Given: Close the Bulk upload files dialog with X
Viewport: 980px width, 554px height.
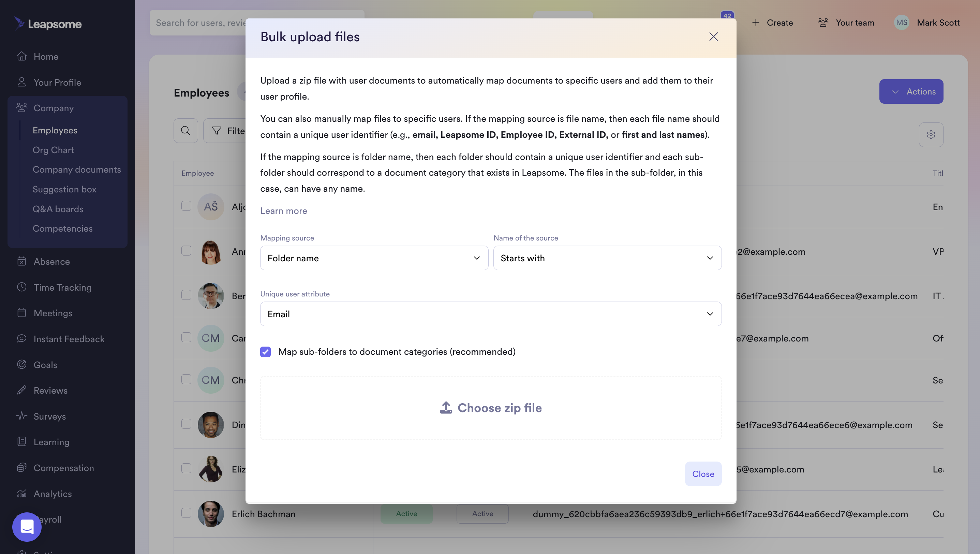Looking at the screenshot, I should 713,37.
